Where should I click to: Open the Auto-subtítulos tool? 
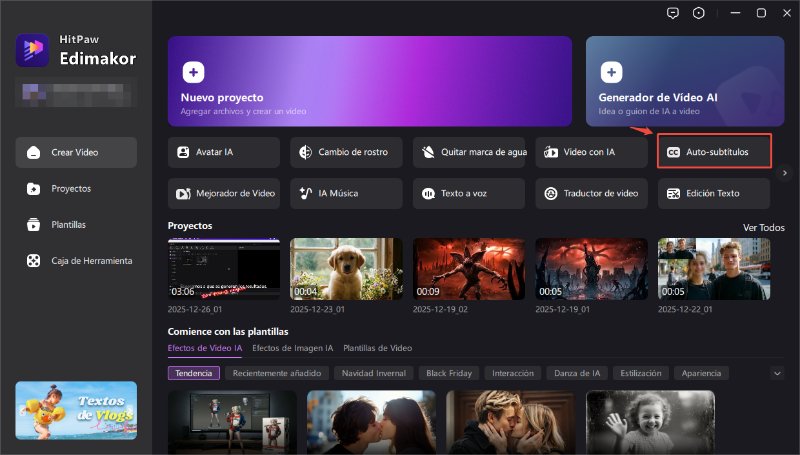click(714, 152)
